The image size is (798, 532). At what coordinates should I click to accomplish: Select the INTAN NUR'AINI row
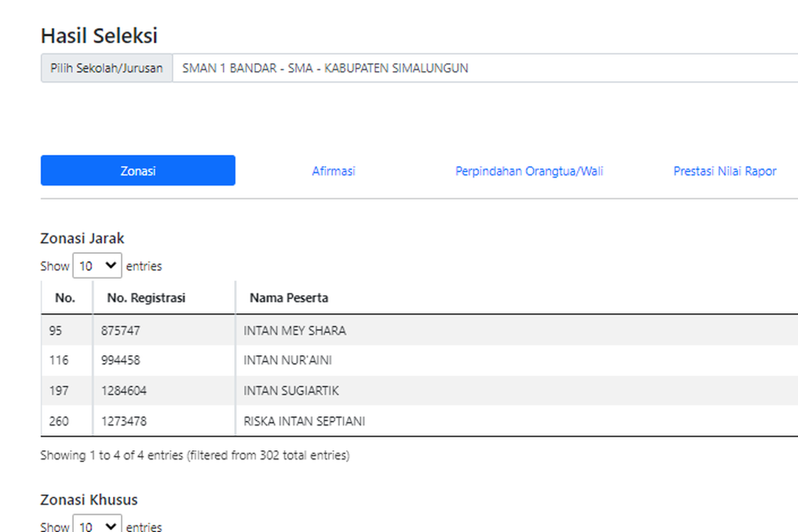point(287,360)
